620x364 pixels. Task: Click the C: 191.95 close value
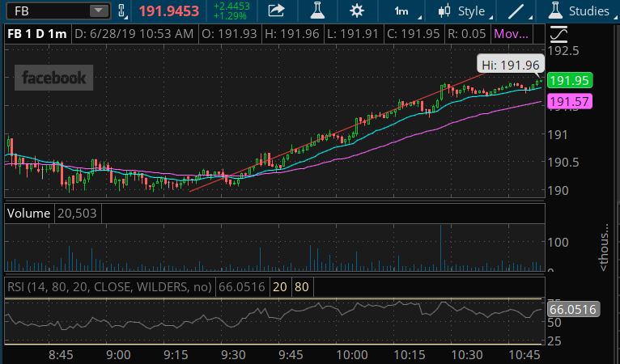point(414,34)
